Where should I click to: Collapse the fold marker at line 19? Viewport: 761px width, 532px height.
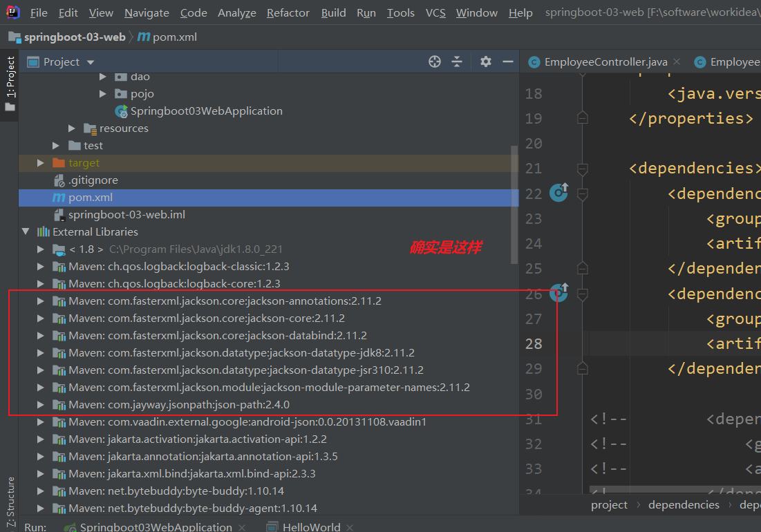pyautogui.click(x=583, y=118)
